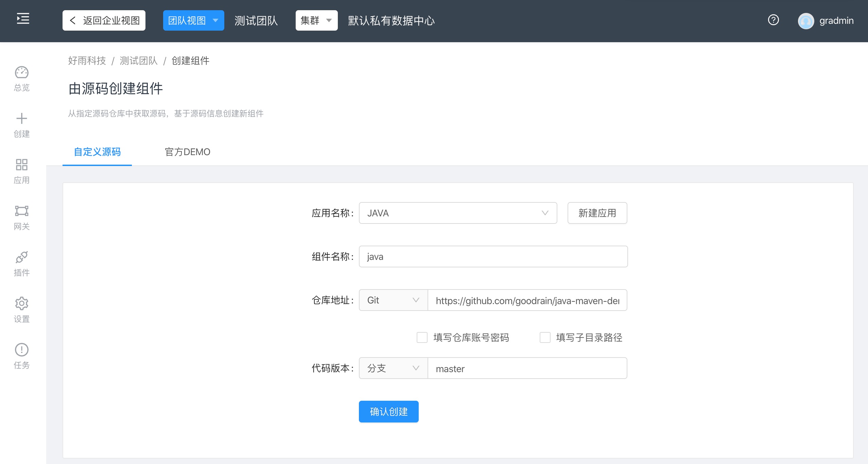Check the 填写子目录路径 option
868x464 pixels.
pyautogui.click(x=545, y=337)
